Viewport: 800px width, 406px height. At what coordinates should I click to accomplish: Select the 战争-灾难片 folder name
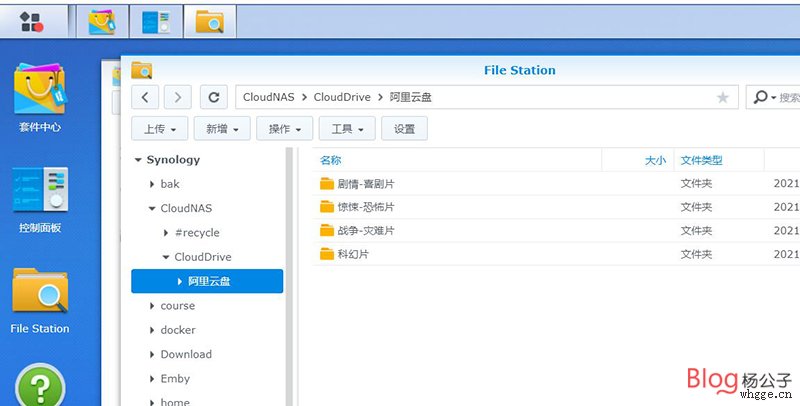pos(366,231)
